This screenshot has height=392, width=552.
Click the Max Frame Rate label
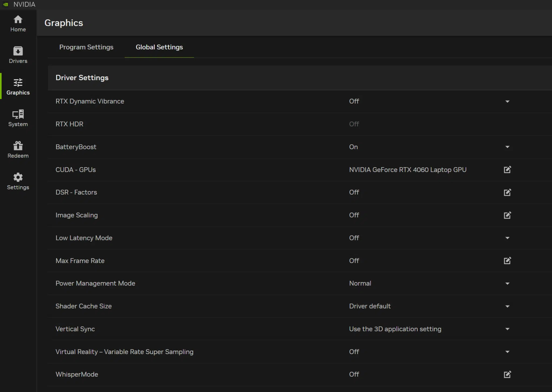pyautogui.click(x=80, y=261)
